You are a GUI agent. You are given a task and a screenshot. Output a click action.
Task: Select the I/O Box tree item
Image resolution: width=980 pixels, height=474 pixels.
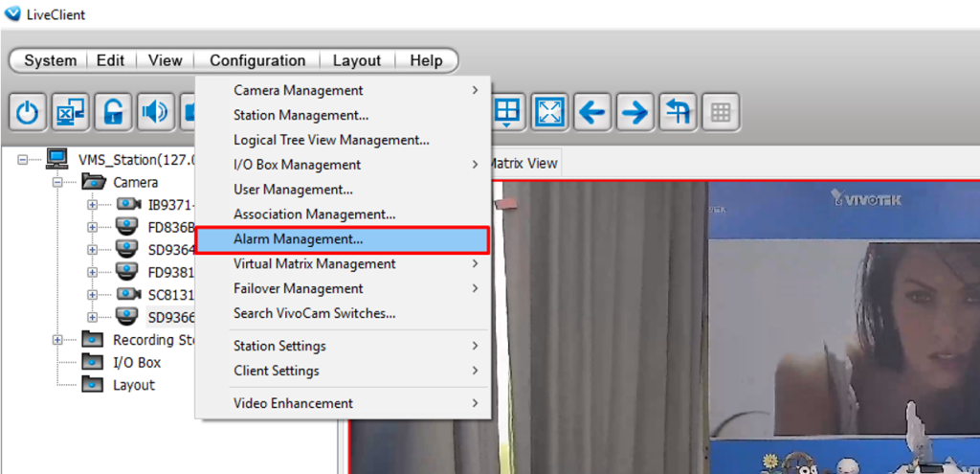[x=136, y=363]
